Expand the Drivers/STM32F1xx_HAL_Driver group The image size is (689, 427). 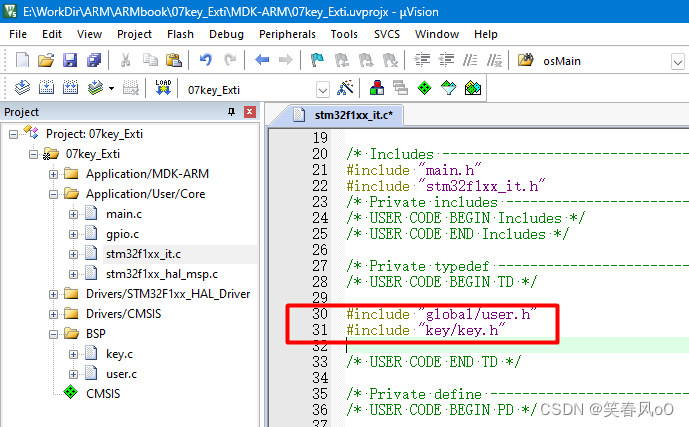point(53,294)
